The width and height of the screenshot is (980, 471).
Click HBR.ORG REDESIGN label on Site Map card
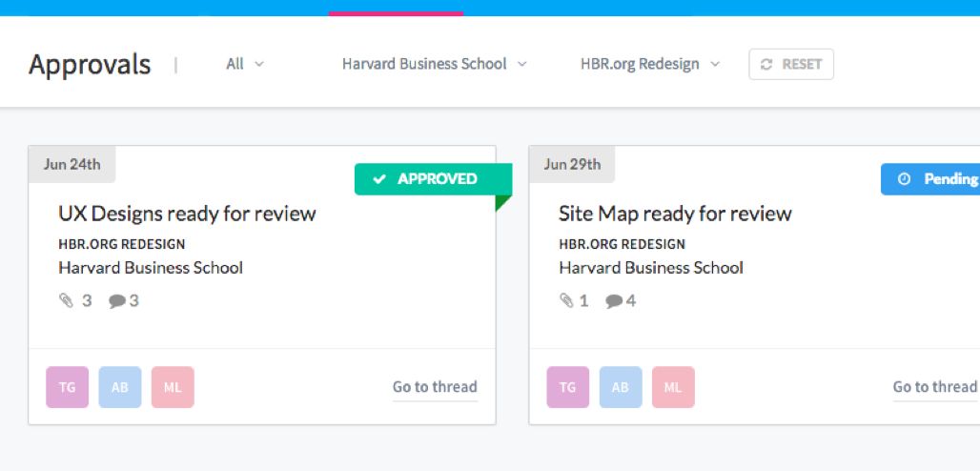(x=622, y=244)
